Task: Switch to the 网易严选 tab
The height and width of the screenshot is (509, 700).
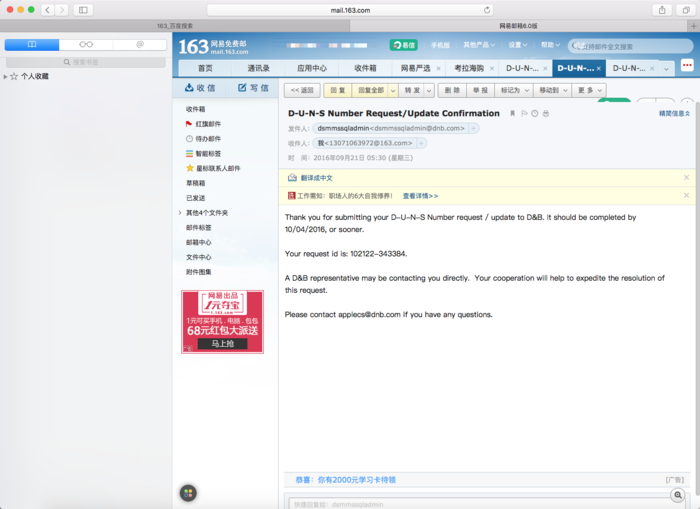Action: coord(415,68)
